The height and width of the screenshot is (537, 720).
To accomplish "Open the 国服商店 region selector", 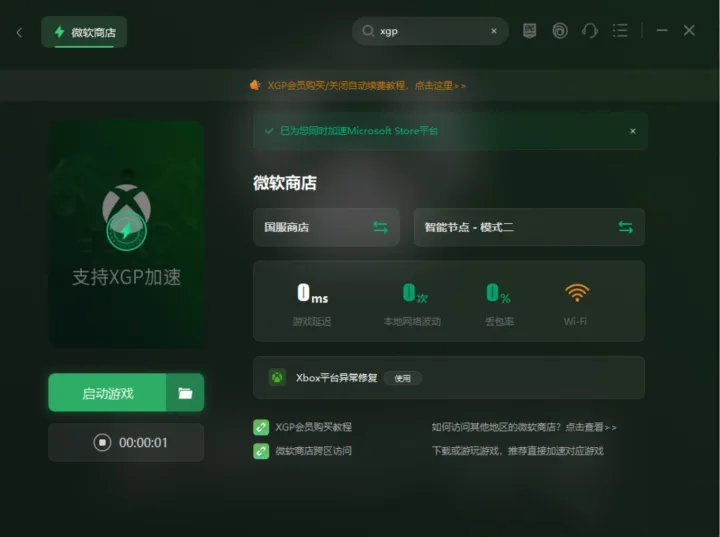I will (x=326, y=227).
